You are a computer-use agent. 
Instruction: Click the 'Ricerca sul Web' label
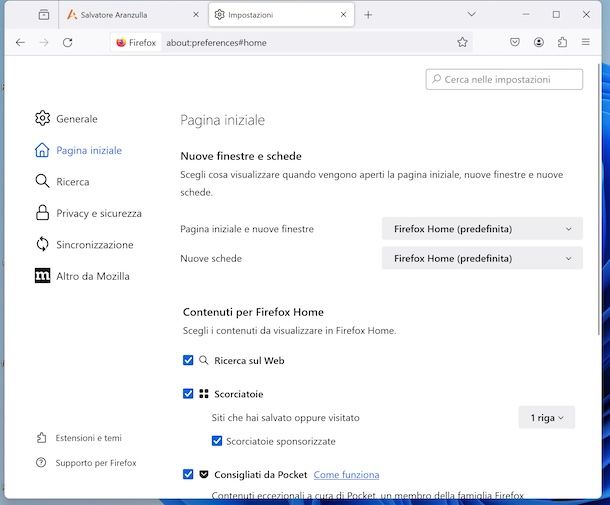click(x=249, y=361)
